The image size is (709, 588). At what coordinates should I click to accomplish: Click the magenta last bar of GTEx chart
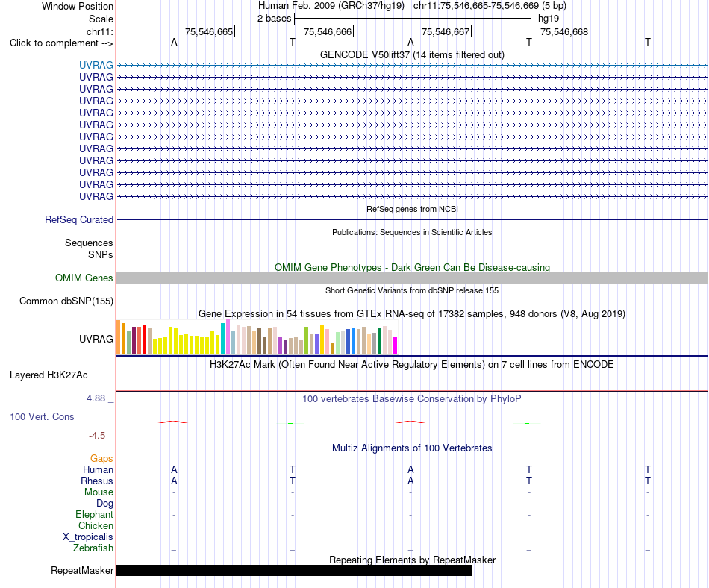click(395, 345)
